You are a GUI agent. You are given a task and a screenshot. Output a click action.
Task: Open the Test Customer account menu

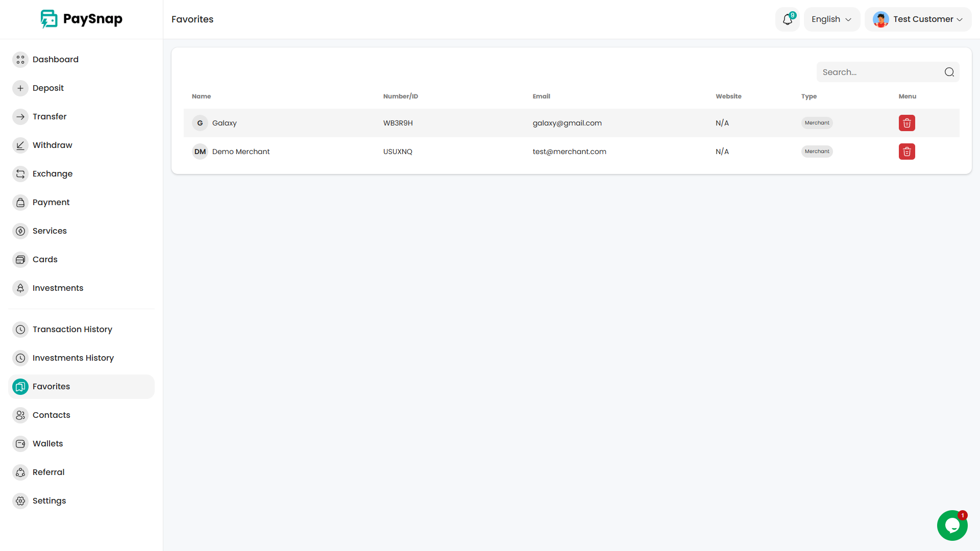pyautogui.click(x=918, y=19)
